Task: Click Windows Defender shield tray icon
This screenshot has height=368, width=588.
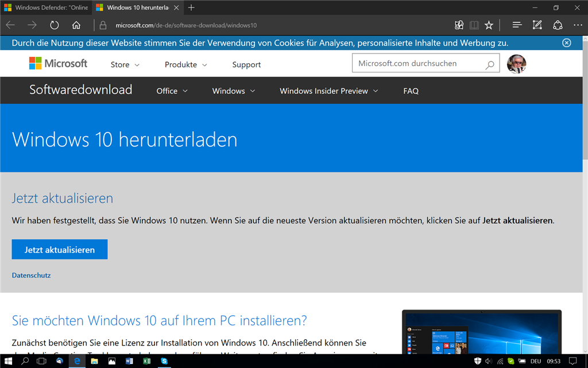Action: click(x=477, y=361)
